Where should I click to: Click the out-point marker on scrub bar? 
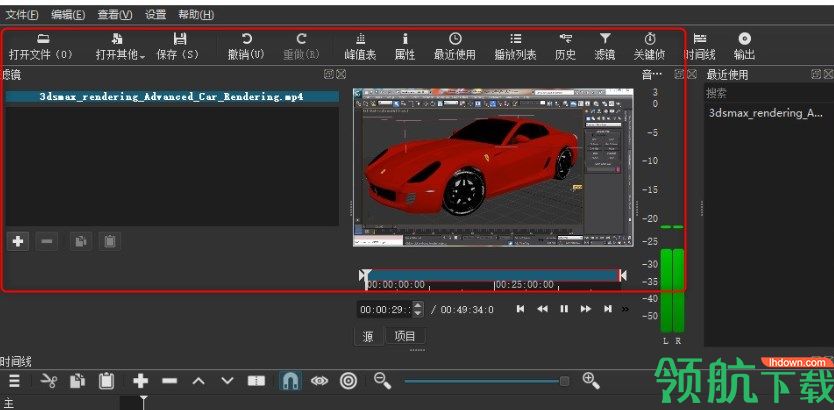tap(622, 275)
